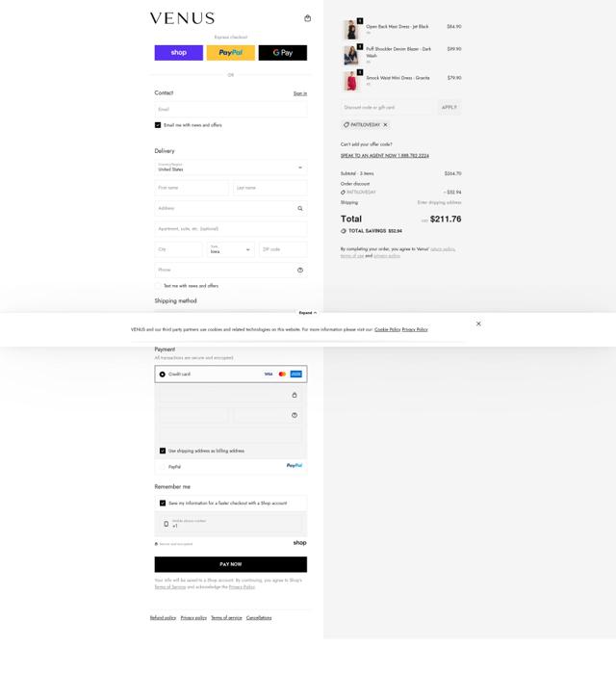Open the shopping bag cart icon
Viewport: 616px width, 673px height.
click(308, 18)
